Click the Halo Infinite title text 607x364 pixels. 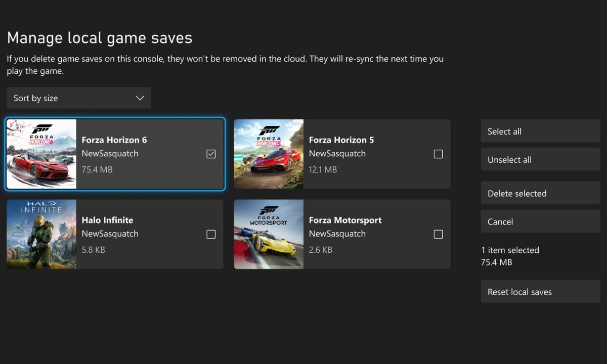[107, 220]
